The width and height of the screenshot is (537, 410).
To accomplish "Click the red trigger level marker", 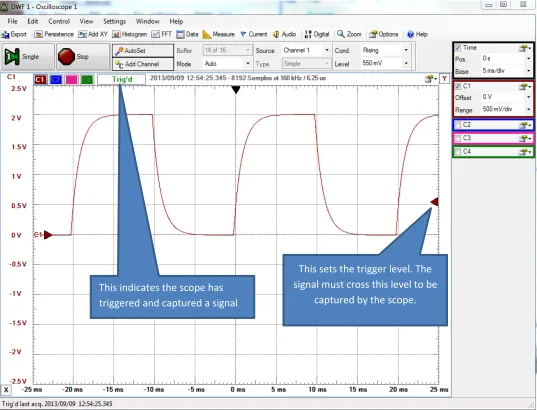I will coord(435,202).
